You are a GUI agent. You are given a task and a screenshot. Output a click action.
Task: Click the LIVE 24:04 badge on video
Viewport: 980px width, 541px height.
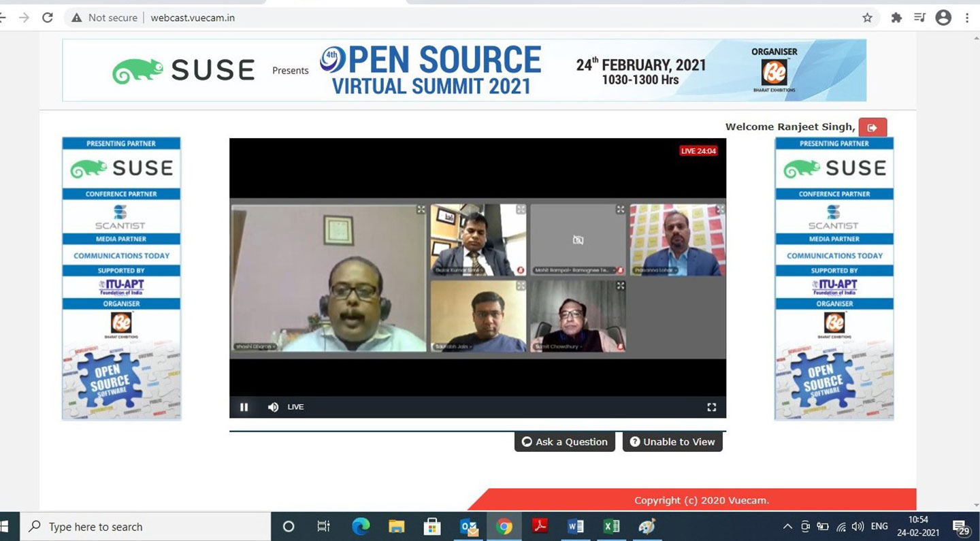click(698, 151)
